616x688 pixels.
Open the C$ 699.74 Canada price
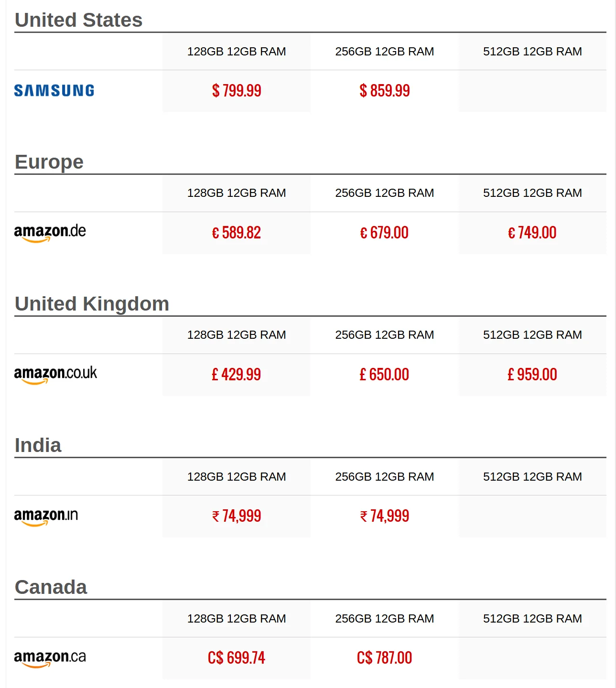point(237,658)
